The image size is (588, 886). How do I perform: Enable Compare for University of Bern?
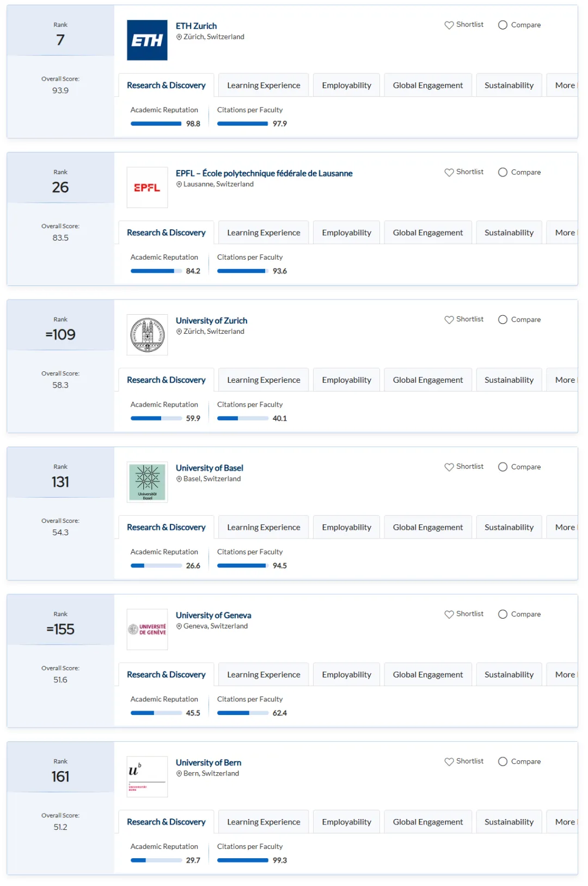pyautogui.click(x=503, y=761)
